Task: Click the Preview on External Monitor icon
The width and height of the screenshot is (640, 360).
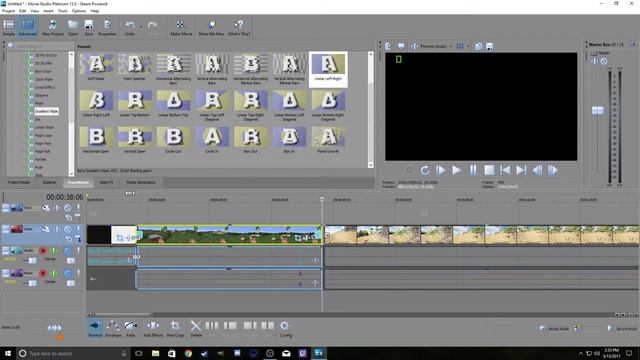Action: (401, 46)
